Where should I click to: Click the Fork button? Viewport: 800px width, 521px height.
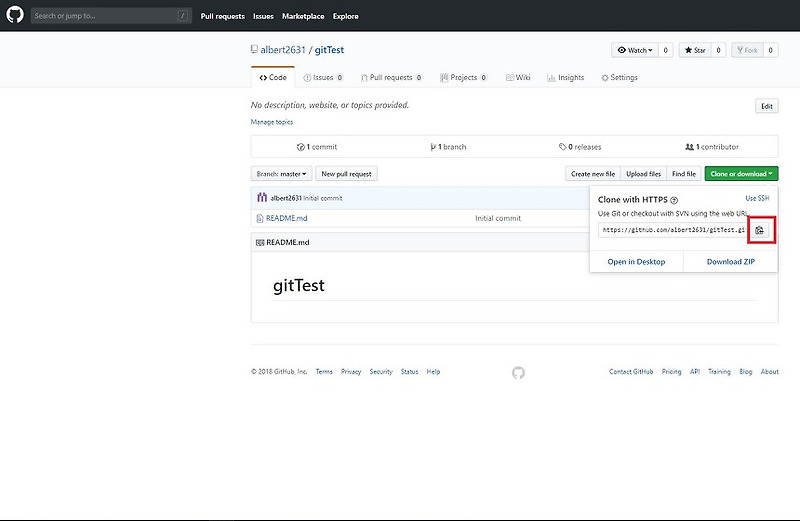(747, 50)
